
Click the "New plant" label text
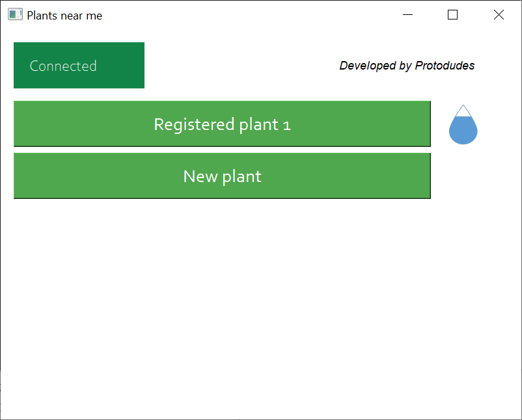click(222, 176)
